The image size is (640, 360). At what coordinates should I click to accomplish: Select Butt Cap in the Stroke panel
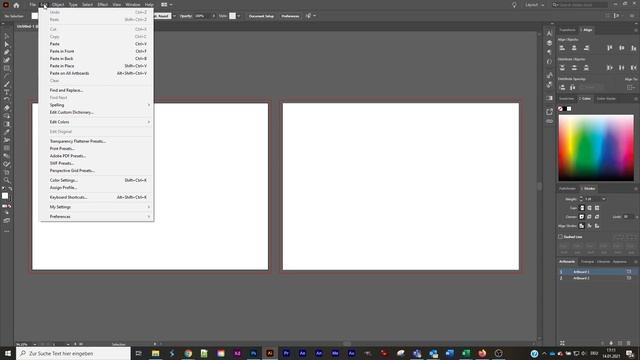point(582,208)
